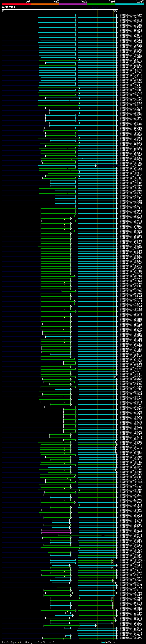Select label UniRef100_Q107R6

[x=131, y=32]
